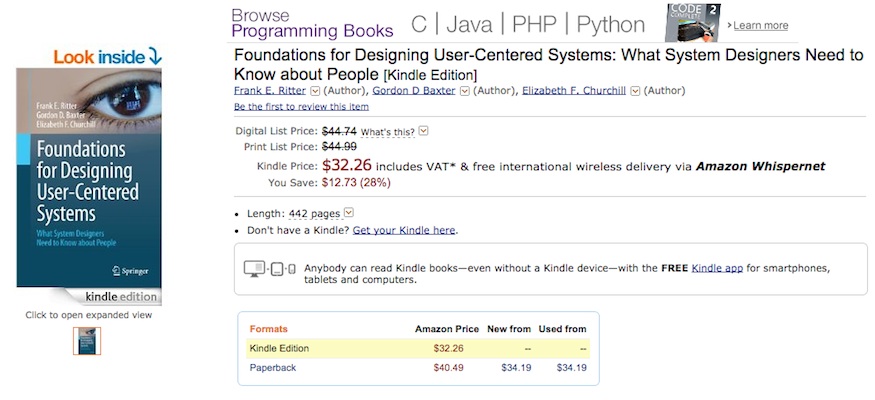
Task: Select the PHP programming books category
Action: [534, 24]
